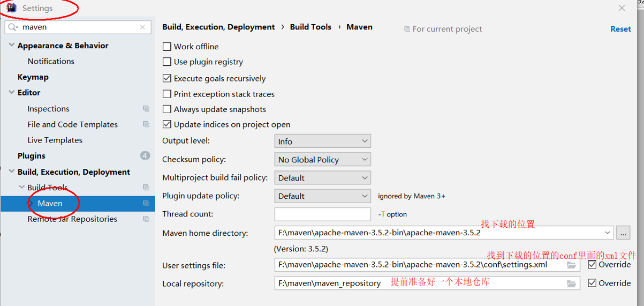Clear the maven search field

point(142,27)
